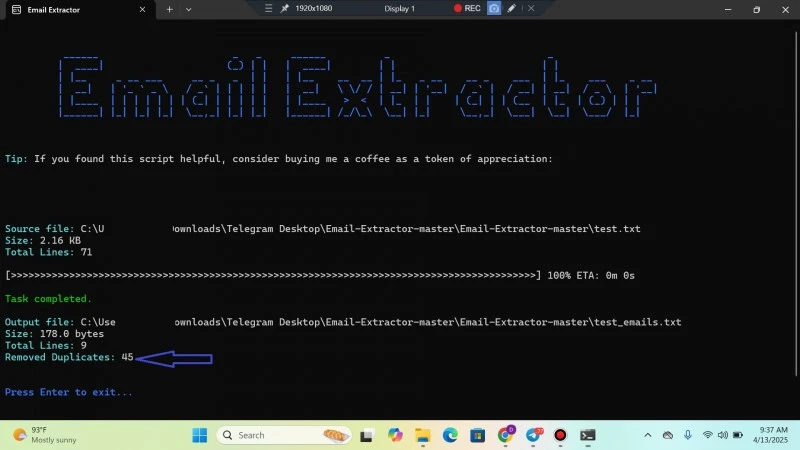
Task: Select the Email Extractor terminal tab
Action: 70,9
